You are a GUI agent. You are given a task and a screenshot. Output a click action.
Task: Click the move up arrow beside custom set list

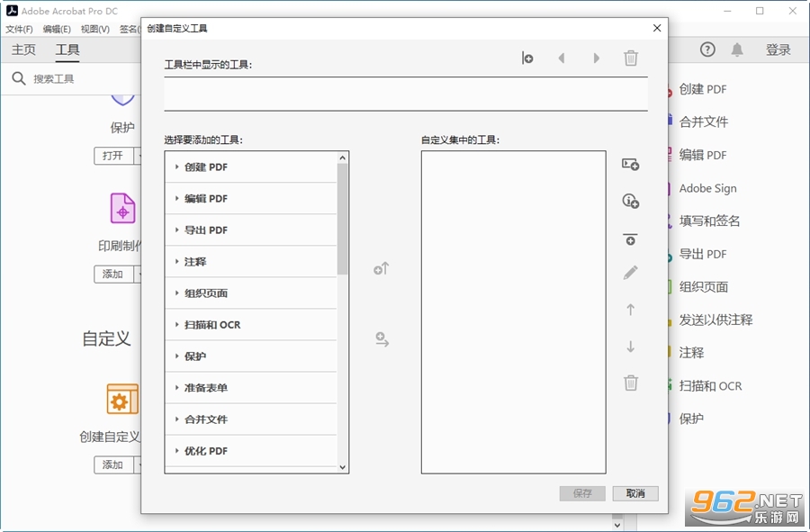click(x=630, y=310)
